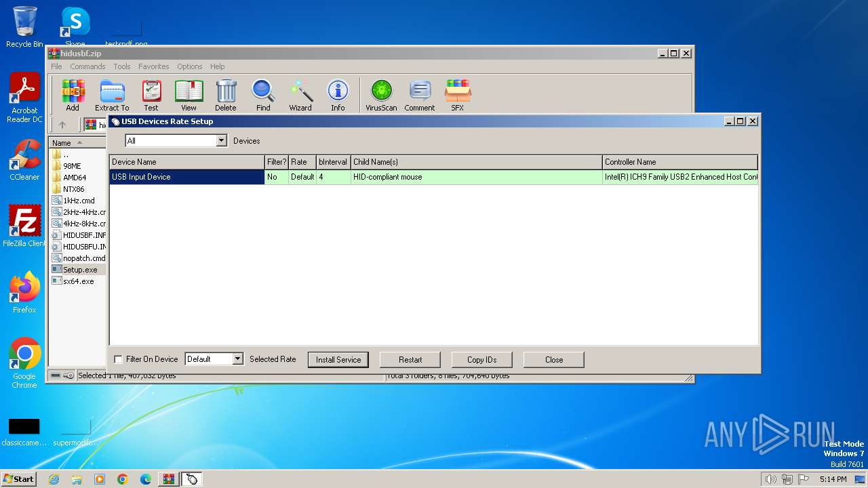
Task: Select the HIDUSBF.INF file
Action: click(79, 235)
